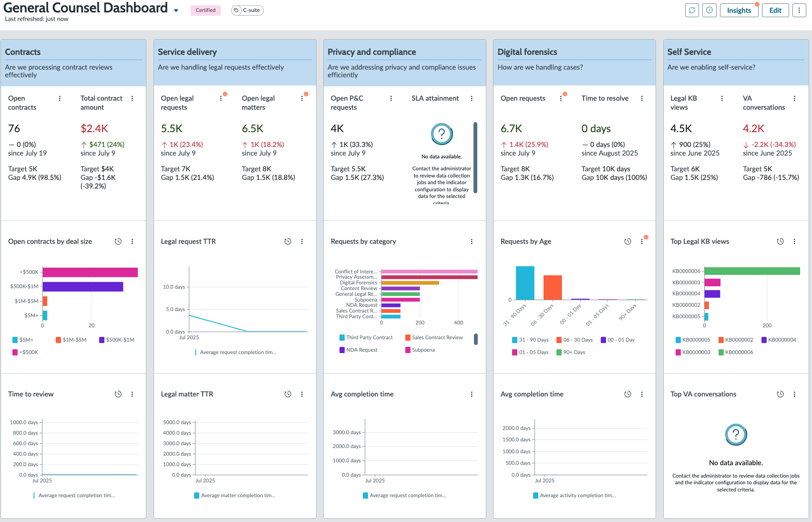
Task: Expand the General Counsel Dashboard title dropdown
Action: (176, 10)
